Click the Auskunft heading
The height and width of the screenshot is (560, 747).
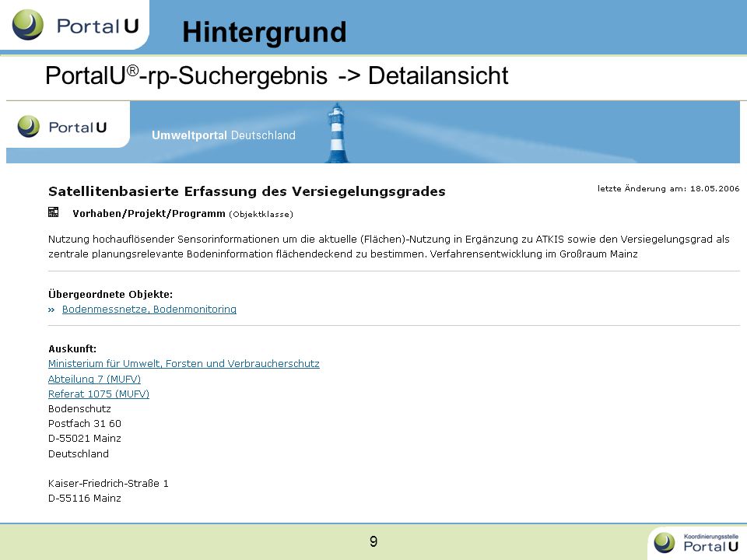click(72, 348)
